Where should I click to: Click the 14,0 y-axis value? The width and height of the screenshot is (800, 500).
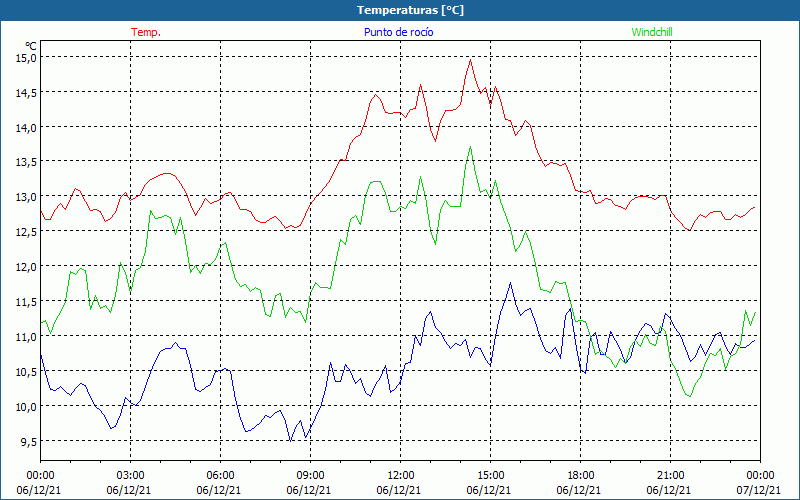tap(26, 128)
